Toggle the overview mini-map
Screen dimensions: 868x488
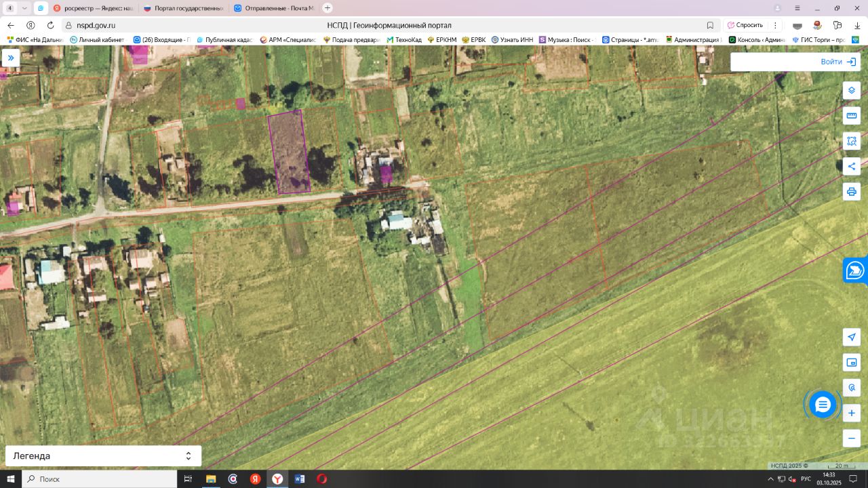pyautogui.click(x=852, y=362)
